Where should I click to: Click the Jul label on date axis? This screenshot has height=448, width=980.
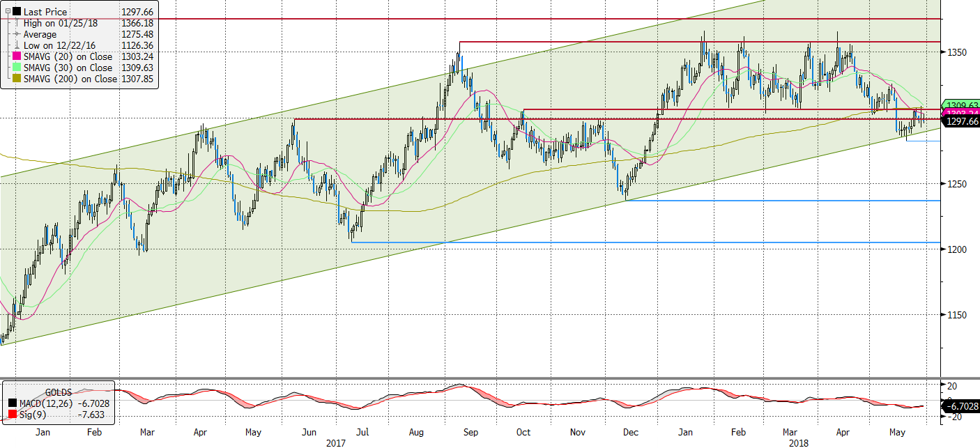coord(362,433)
